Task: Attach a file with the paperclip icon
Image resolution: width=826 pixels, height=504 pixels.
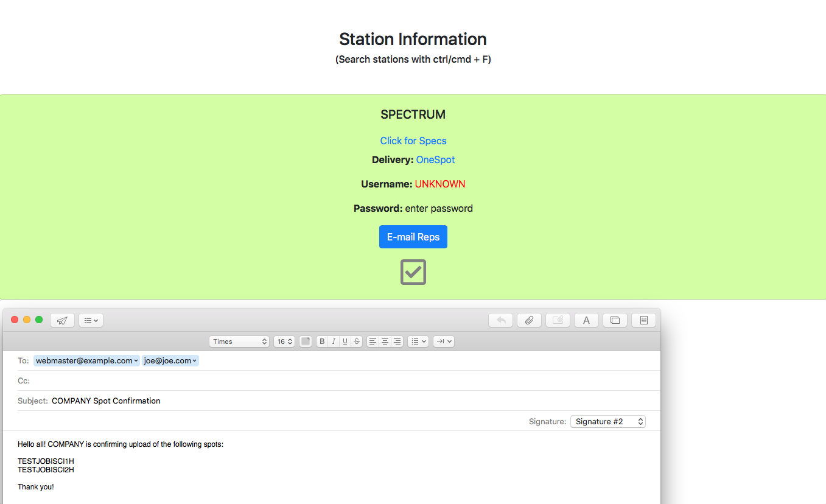Action: 529,320
